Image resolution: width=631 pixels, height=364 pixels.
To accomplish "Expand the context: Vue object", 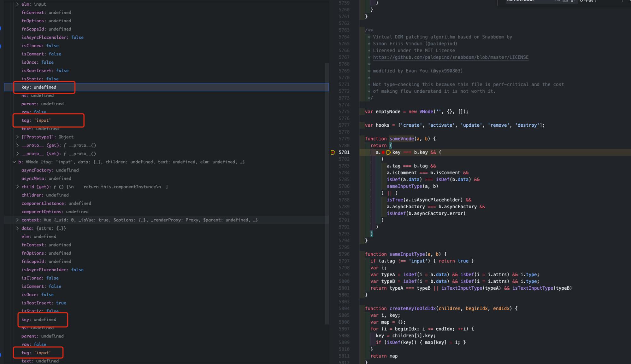I will [18, 220].
